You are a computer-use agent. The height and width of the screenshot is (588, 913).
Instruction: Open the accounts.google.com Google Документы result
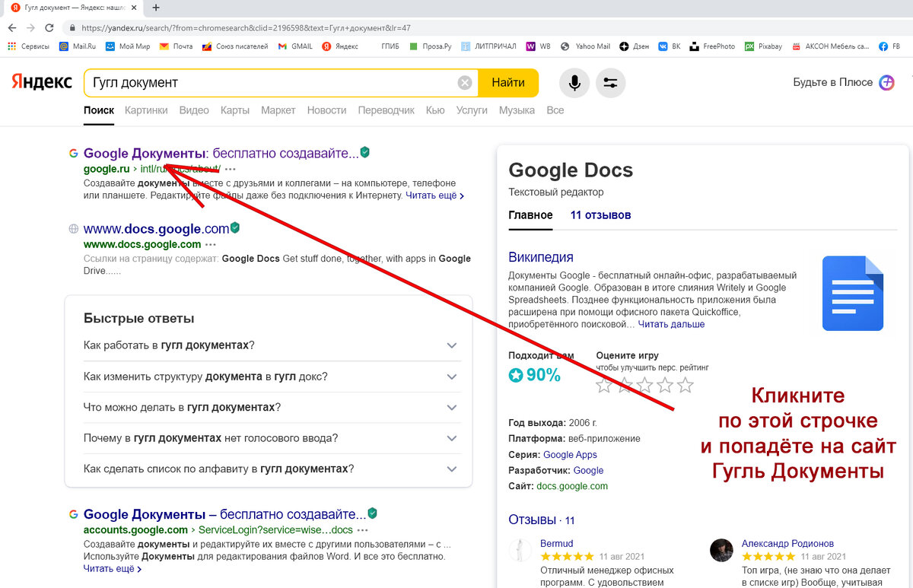click(224, 514)
